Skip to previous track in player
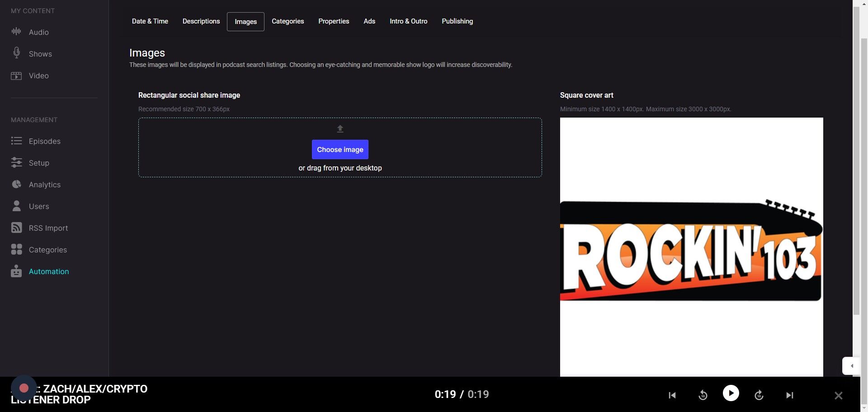The image size is (868, 412). coord(672,395)
